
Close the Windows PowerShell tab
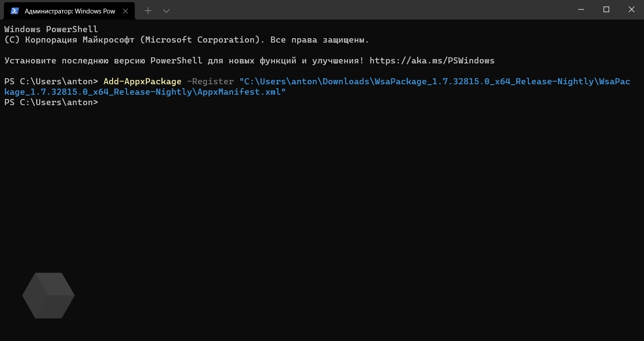coord(126,11)
